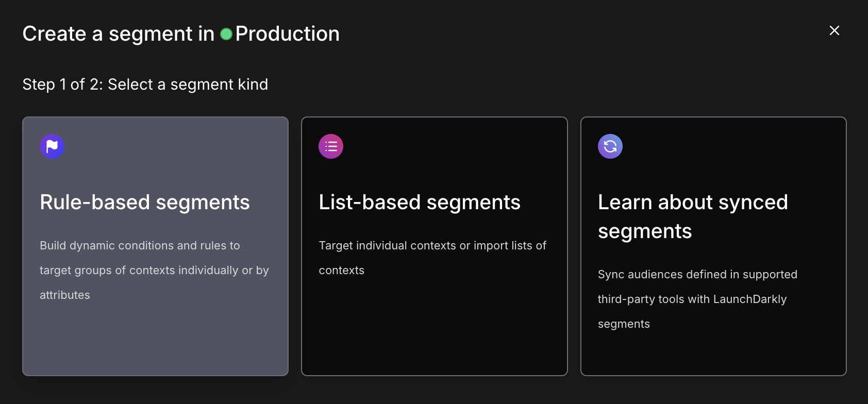Screen dimensions: 868x404
Task: Select the Rule-based segments heading
Action: coord(145,202)
